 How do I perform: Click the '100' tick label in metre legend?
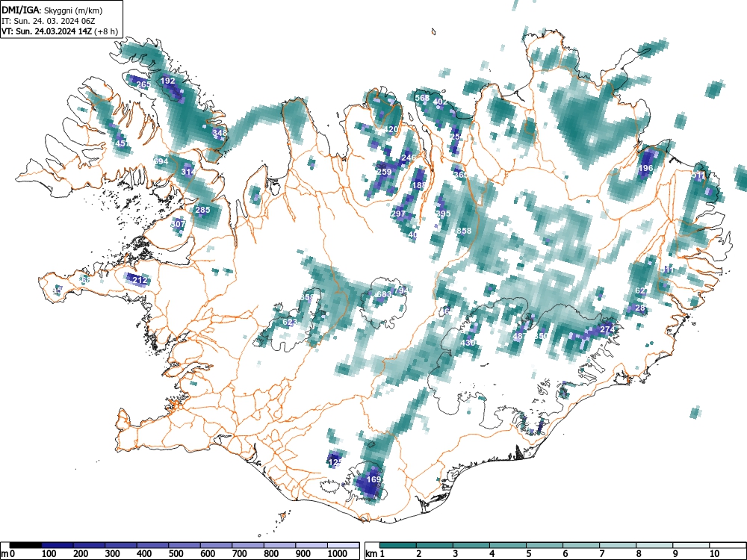pos(49,554)
